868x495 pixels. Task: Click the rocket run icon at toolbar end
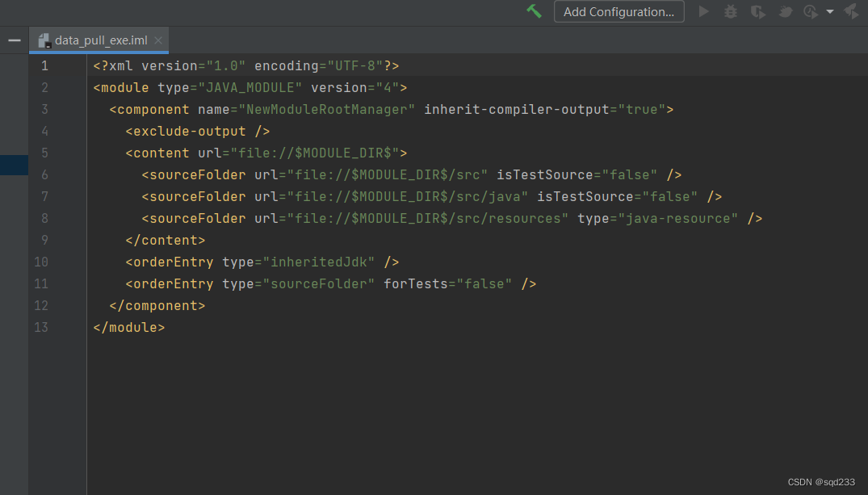click(x=851, y=11)
